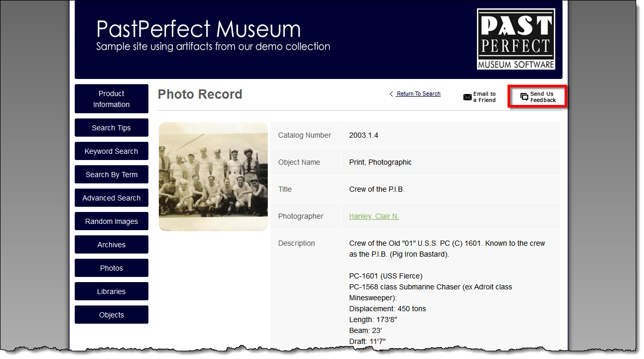Viewport: 644px width, 359px height.
Task: Select Search By Term in the sidebar
Action: [x=112, y=175]
